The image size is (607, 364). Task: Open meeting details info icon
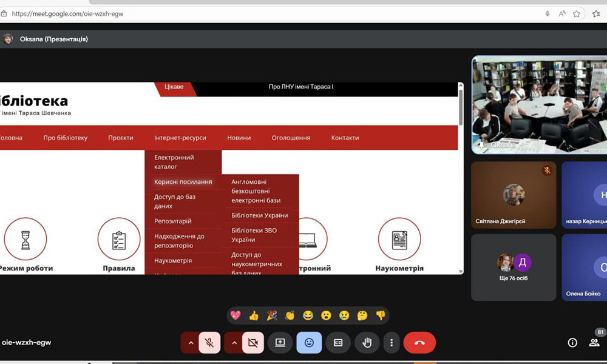572,342
